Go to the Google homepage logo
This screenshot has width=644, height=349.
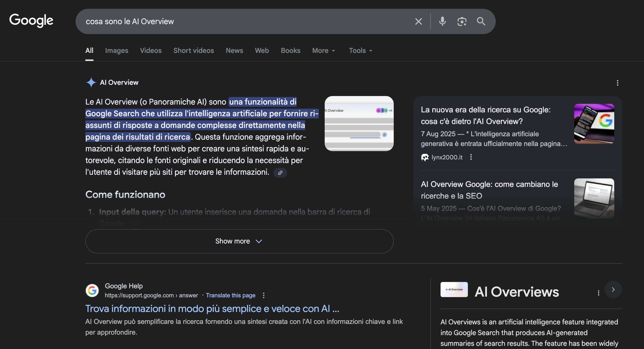[31, 20]
